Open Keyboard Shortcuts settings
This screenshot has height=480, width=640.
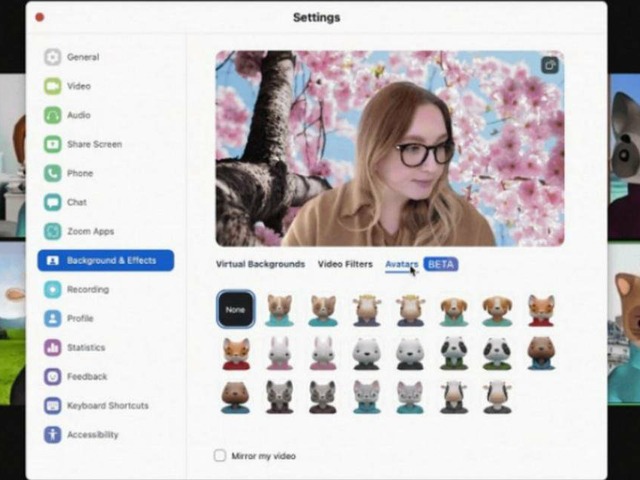point(107,405)
